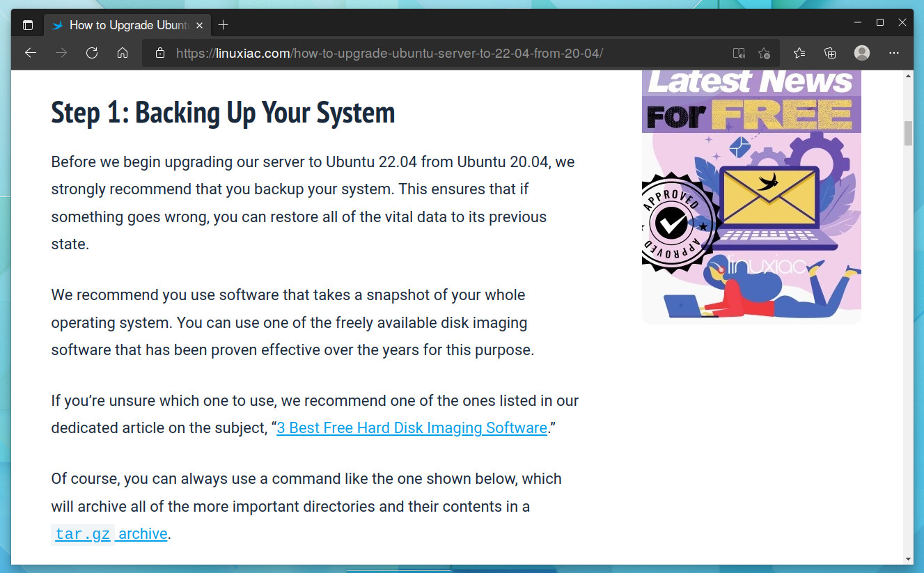Open the Favorites list
This screenshot has height=573, width=924.
tap(799, 53)
